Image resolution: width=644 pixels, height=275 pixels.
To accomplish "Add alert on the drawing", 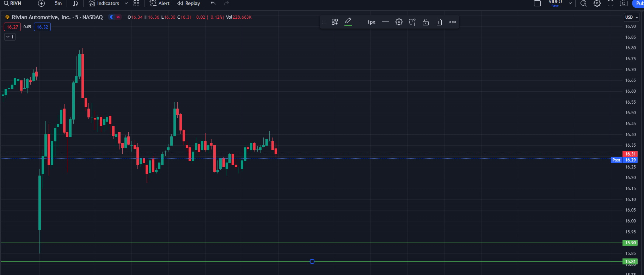I will (x=412, y=22).
